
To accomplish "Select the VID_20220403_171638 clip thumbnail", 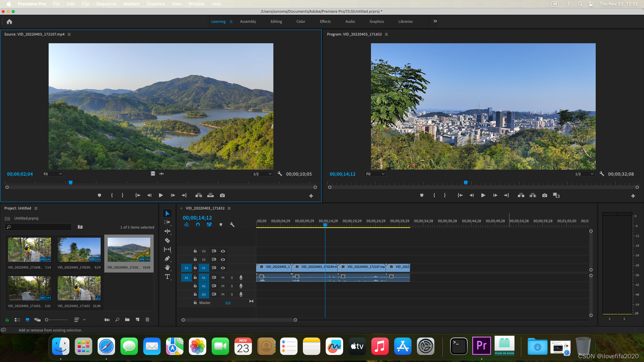I will [x=30, y=250].
